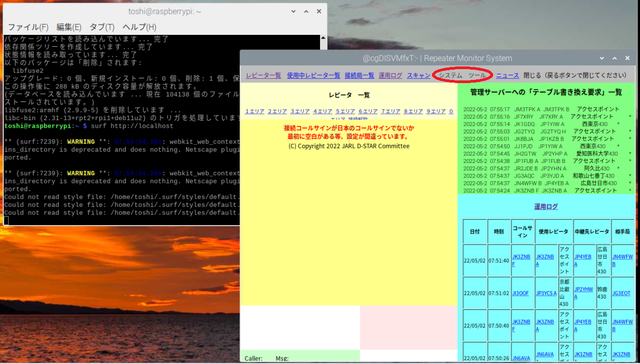
Task: Select the 9エリア repeater area link
Action: (x=436, y=111)
